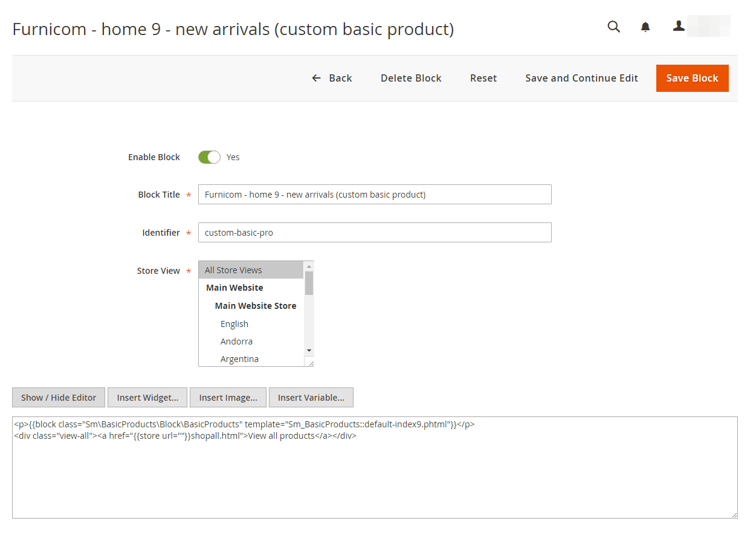Toggle the Enable Block switch
Image resolution: width=756 pixels, height=550 pixels.
click(x=209, y=157)
